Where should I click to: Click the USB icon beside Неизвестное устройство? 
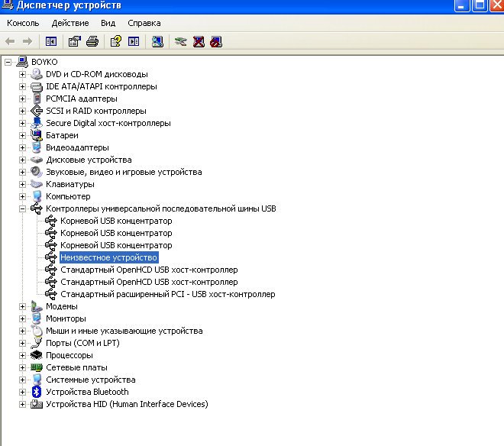click(x=51, y=257)
